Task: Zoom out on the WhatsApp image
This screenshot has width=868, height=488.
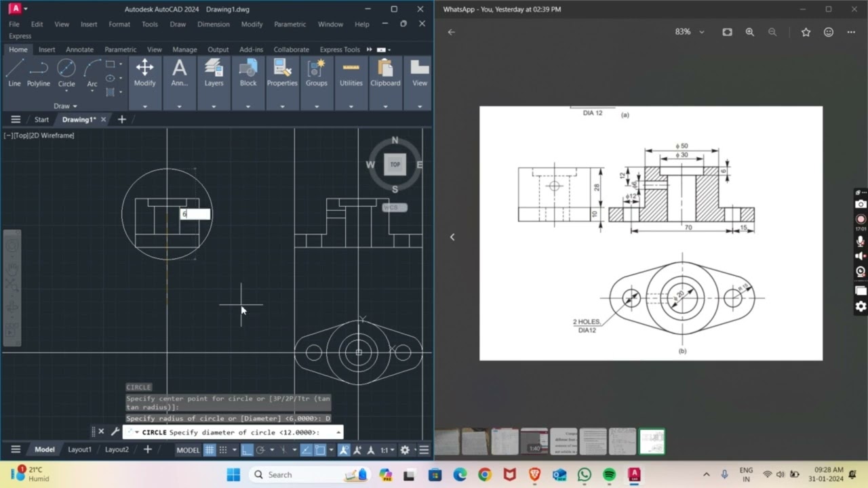Action: (772, 32)
